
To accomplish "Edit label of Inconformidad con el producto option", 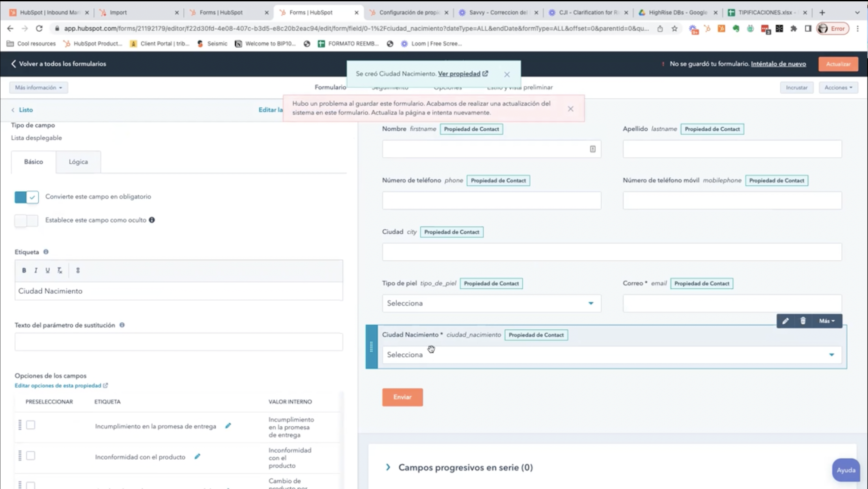I will (x=197, y=456).
